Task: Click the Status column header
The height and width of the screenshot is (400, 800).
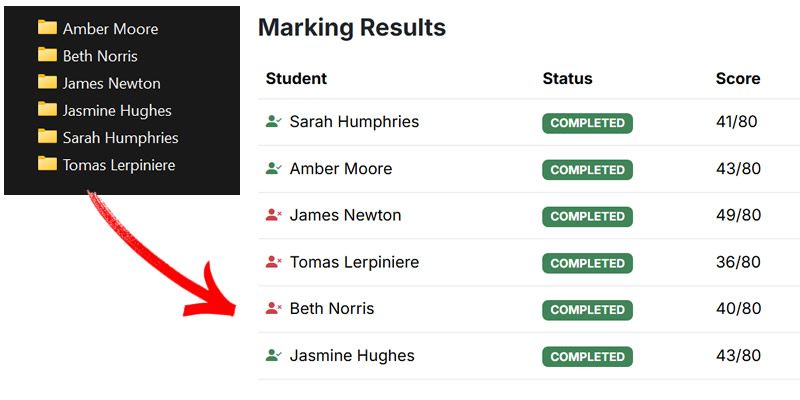Action: point(567,79)
